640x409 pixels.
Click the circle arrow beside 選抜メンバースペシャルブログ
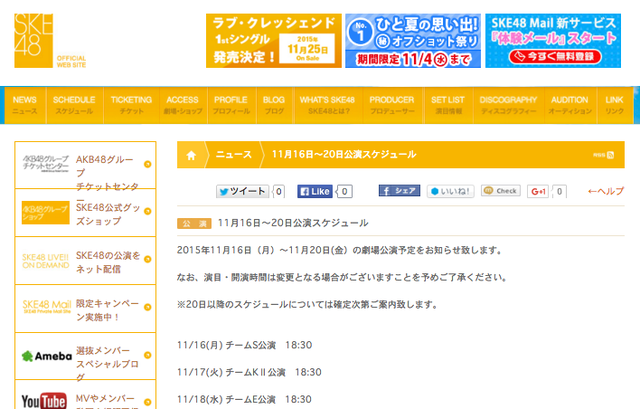(148, 355)
